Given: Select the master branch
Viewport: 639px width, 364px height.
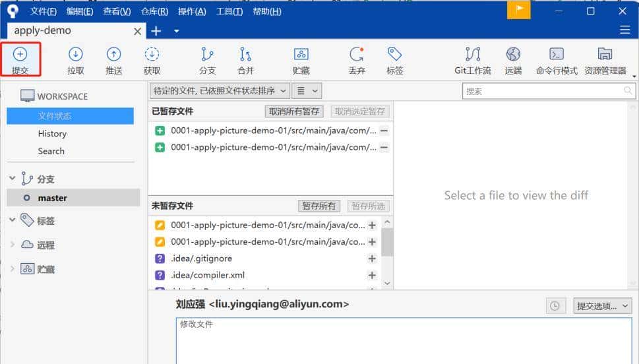Looking at the screenshot, I should click(73, 198).
